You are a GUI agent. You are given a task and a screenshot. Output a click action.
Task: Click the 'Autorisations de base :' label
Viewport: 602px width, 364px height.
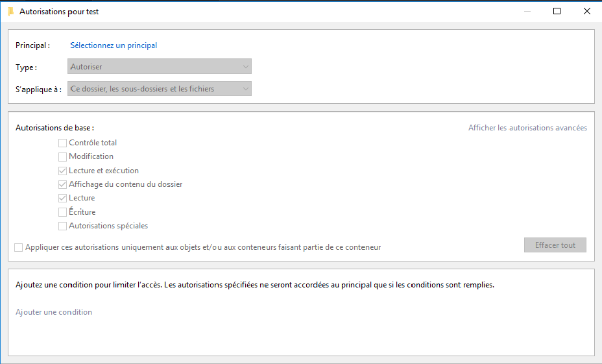pyautogui.click(x=54, y=128)
